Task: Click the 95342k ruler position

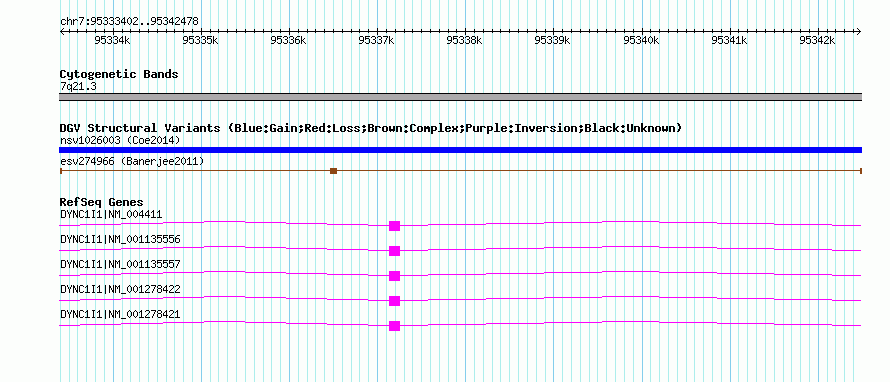Action: coord(817,40)
